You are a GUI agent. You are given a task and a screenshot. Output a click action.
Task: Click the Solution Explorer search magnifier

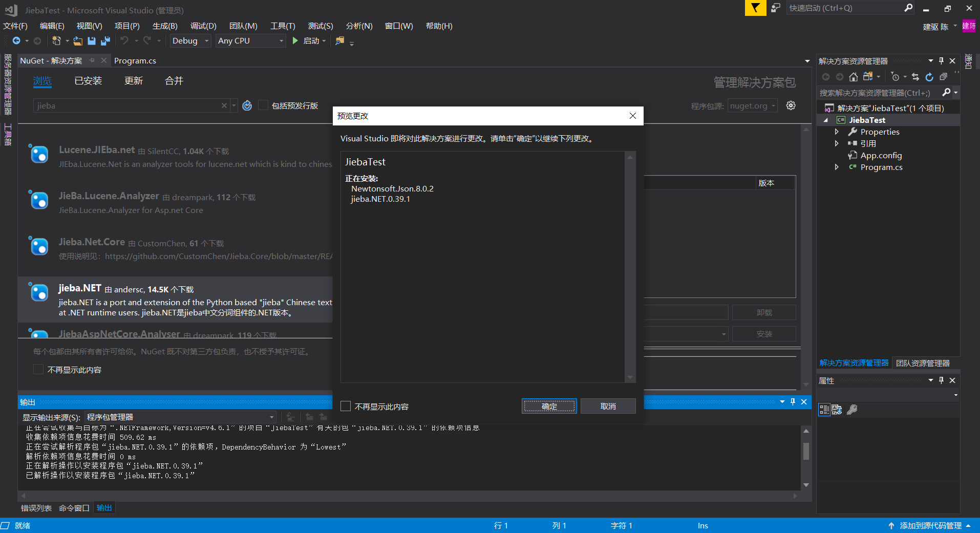[x=946, y=93]
